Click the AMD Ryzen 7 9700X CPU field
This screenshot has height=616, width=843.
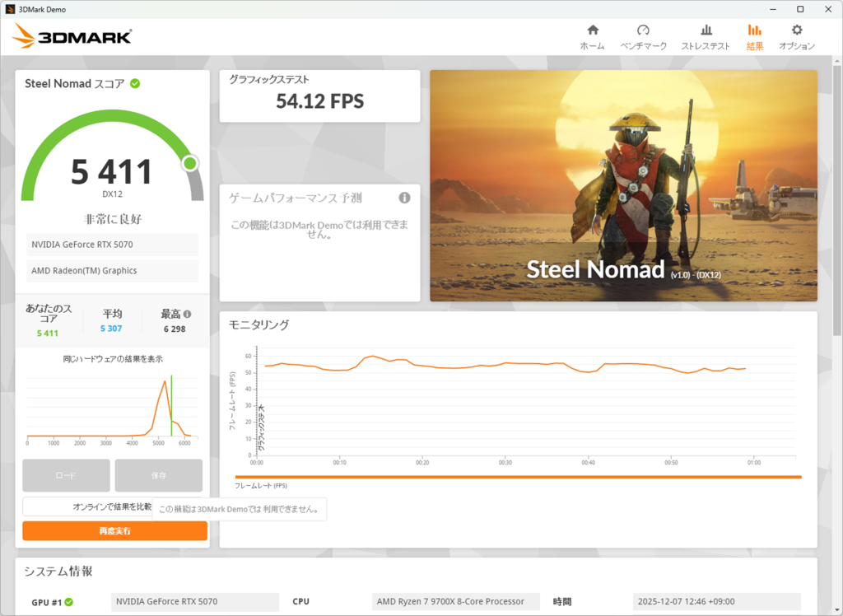pyautogui.click(x=456, y=601)
